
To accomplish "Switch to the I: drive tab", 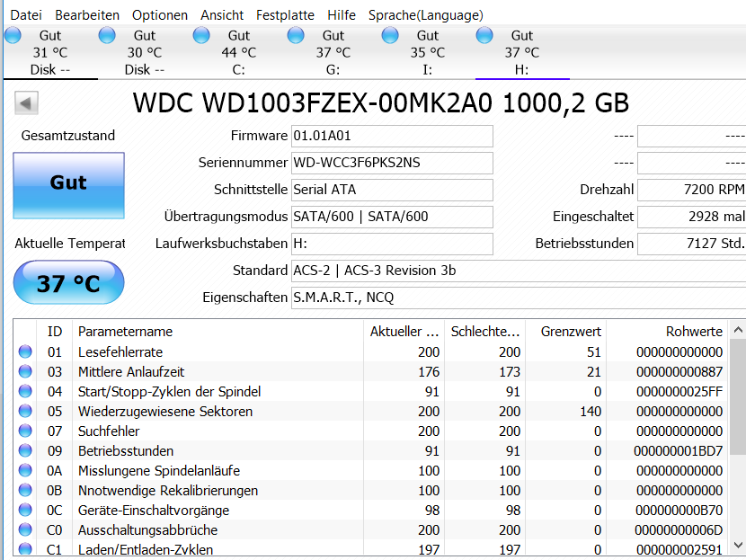I will click(428, 53).
